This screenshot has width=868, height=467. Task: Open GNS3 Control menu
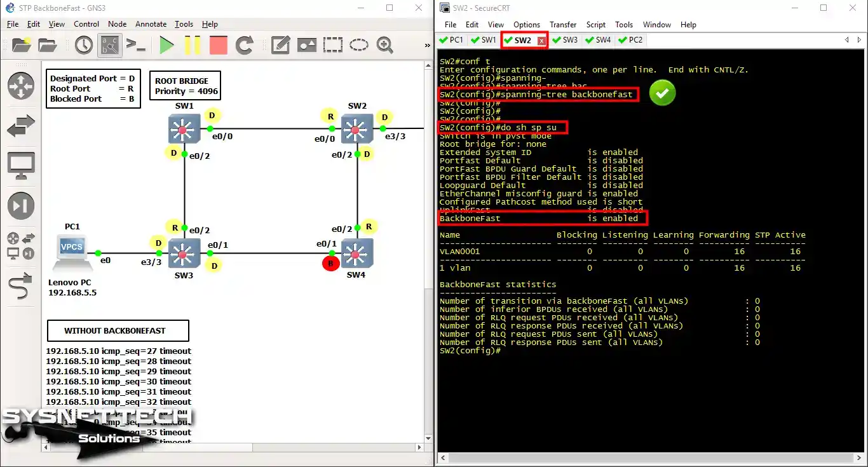click(x=86, y=24)
